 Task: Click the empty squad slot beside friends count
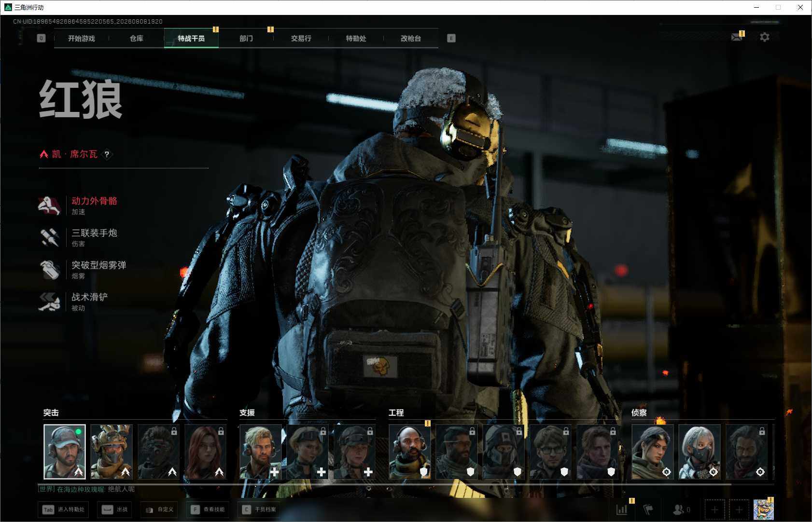tap(715, 509)
